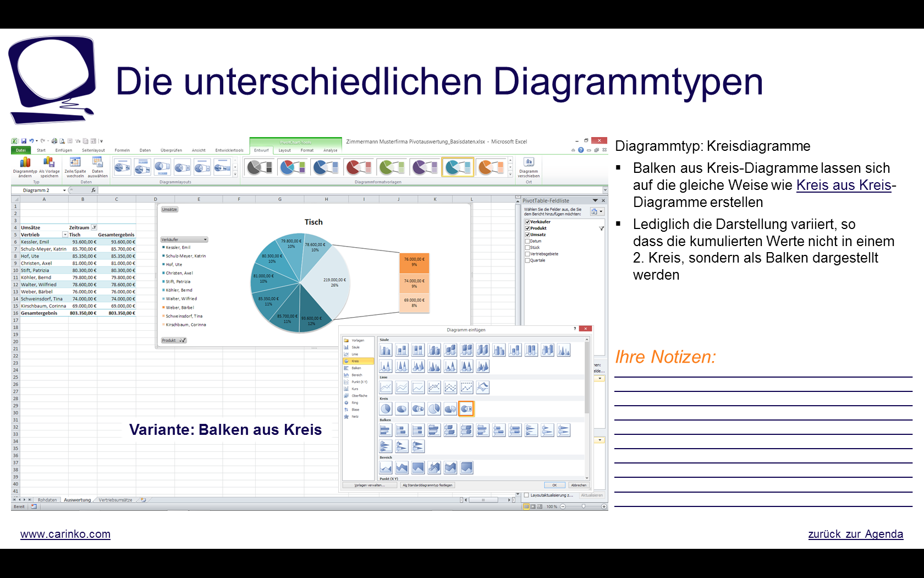
Task: Open the Kreis aus Kreis hyperlink
Action: [x=844, y=185]
